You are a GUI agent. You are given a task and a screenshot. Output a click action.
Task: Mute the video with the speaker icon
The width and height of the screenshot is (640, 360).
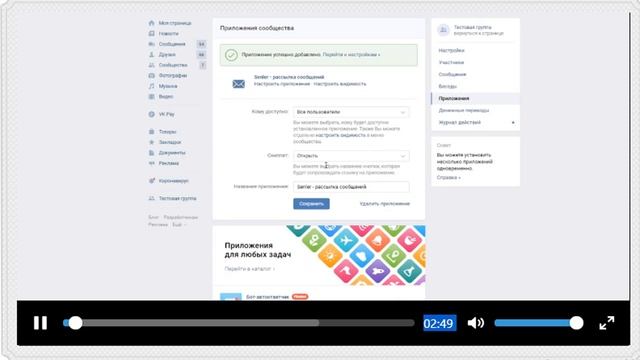coord(476,323)
